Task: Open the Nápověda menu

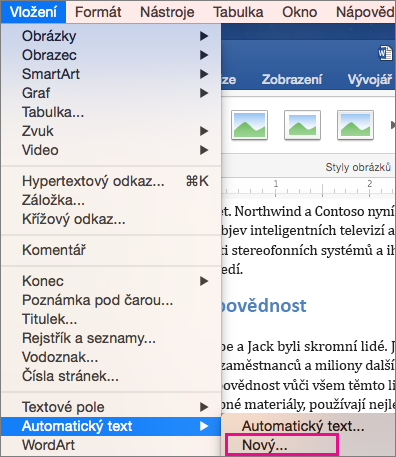Action: click(365, 12)
